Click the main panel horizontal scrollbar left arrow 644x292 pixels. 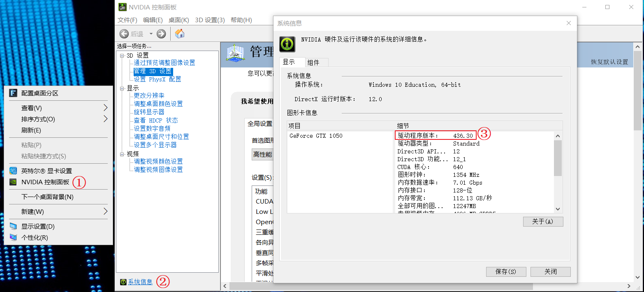tap(225, 286)
